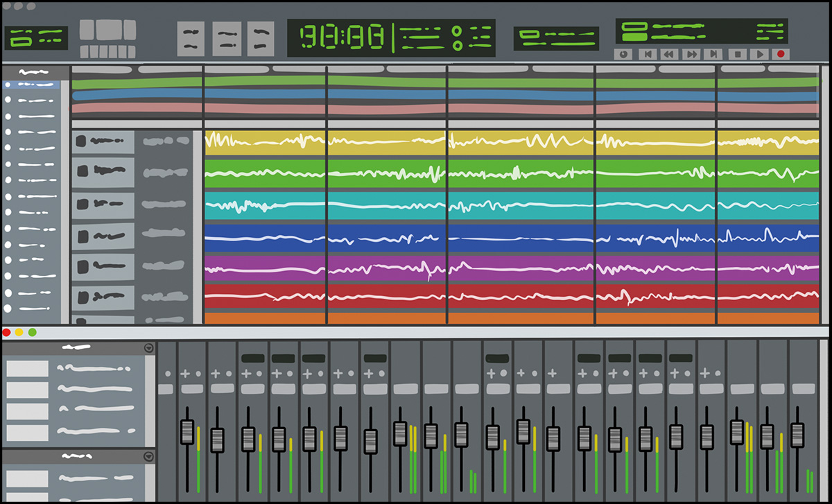Click the green overview lane above the tracks
This screenshot has width=832, height=504.
click(444, 82)
